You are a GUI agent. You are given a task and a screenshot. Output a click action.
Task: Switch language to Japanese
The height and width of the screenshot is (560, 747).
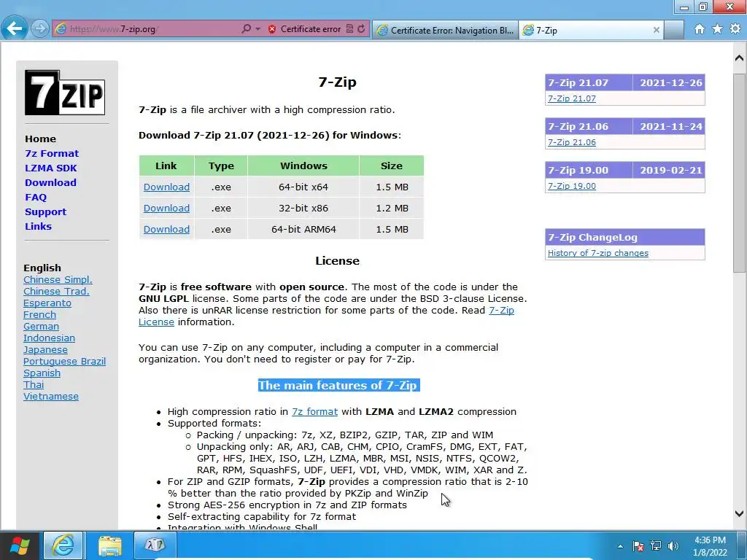click(45, 349)
